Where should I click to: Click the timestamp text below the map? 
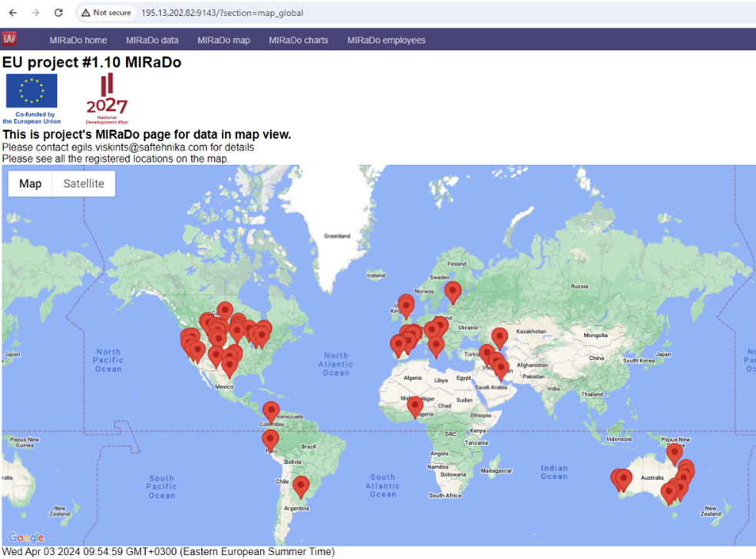168,552
